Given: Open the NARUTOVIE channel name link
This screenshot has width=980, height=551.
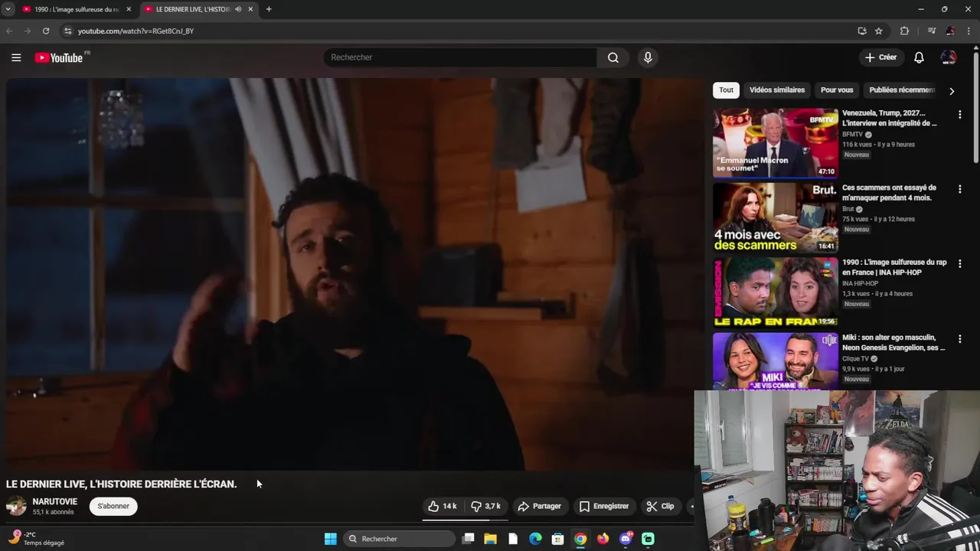Looking at the screenshot, I should (55, 501).
